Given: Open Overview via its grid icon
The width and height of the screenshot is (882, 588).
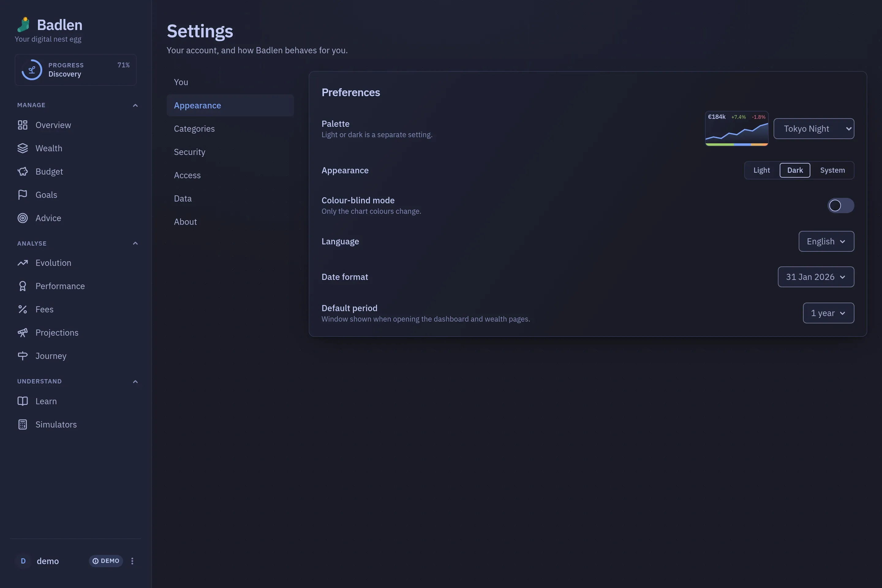Looking at the screenshot, I should 22,125.
